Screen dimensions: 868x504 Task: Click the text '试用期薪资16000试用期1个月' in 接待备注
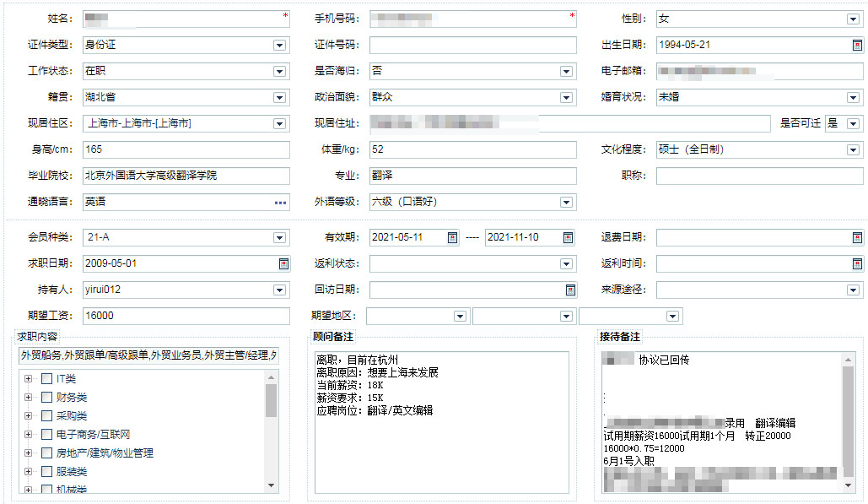pos(669,436)
